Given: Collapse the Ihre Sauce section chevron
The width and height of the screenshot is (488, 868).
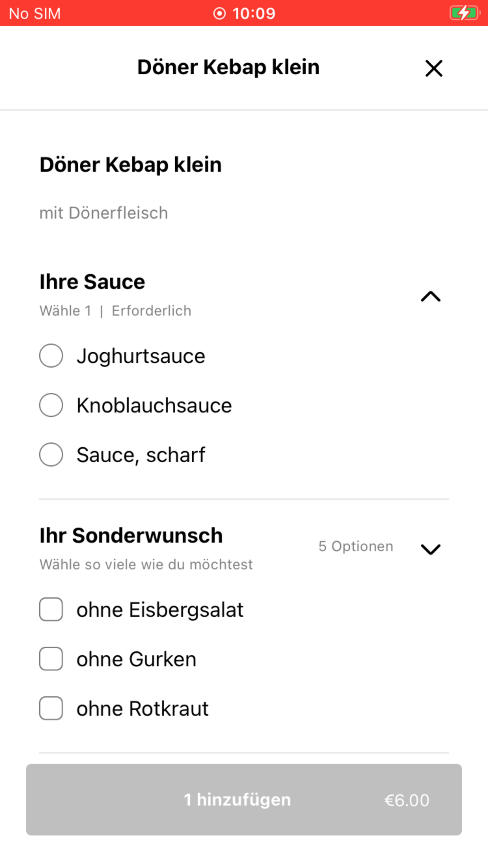Looking at the screenshot, I should (x=431, y=296).
